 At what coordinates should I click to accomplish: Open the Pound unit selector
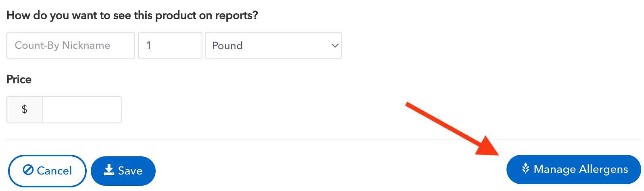click(273, 46)
